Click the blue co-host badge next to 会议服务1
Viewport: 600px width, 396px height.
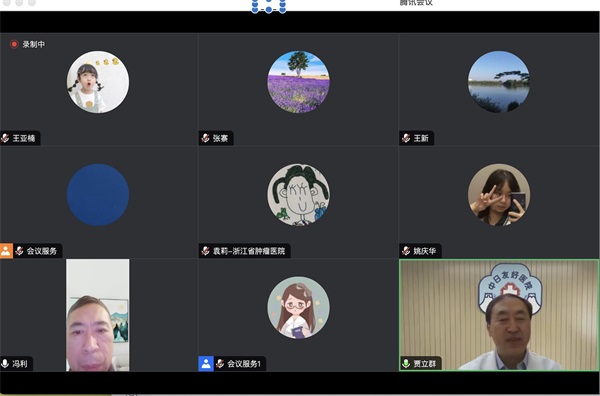tap(206, 363)
